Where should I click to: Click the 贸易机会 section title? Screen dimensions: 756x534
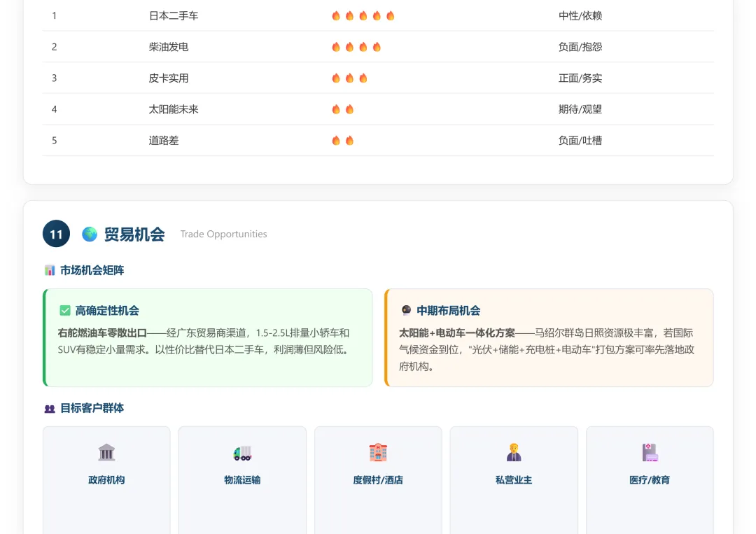pos(134,234)
